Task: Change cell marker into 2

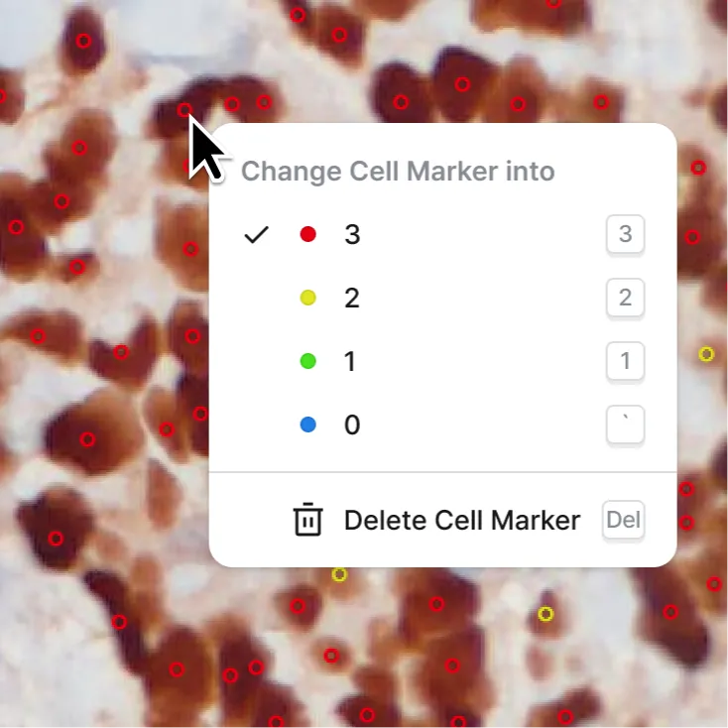Action: point(443,298)
